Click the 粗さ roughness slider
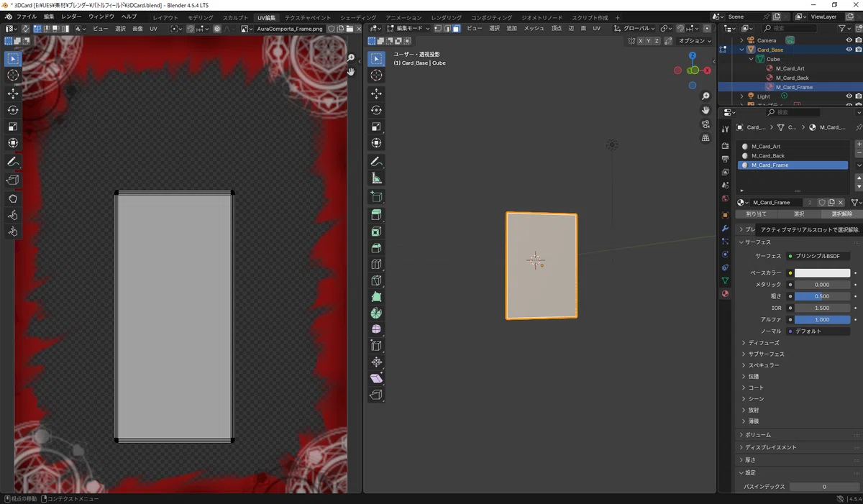This screenshot has width=863, height=504. [x=822, y=296]
